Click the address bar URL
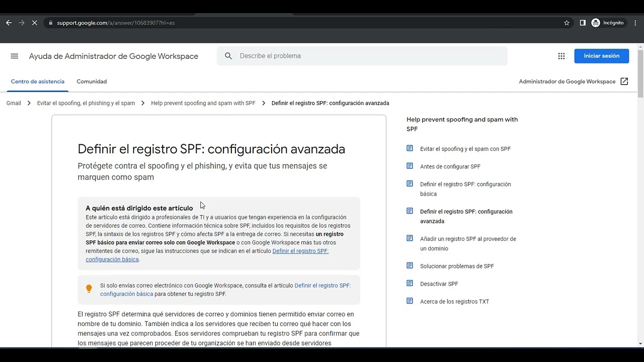The height and width of the screenshot is (362, 644). [x=116, y=23]
